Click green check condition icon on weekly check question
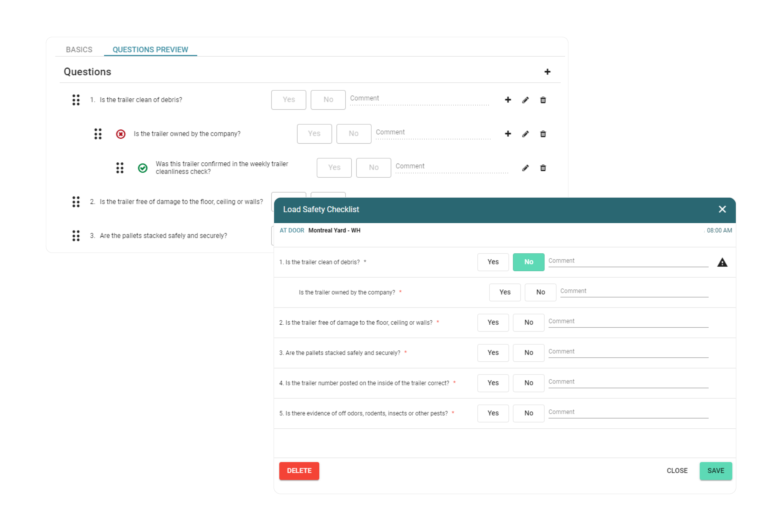Image resolution: width=772 pixels, height=532 pixels. (x=143, y=168)
